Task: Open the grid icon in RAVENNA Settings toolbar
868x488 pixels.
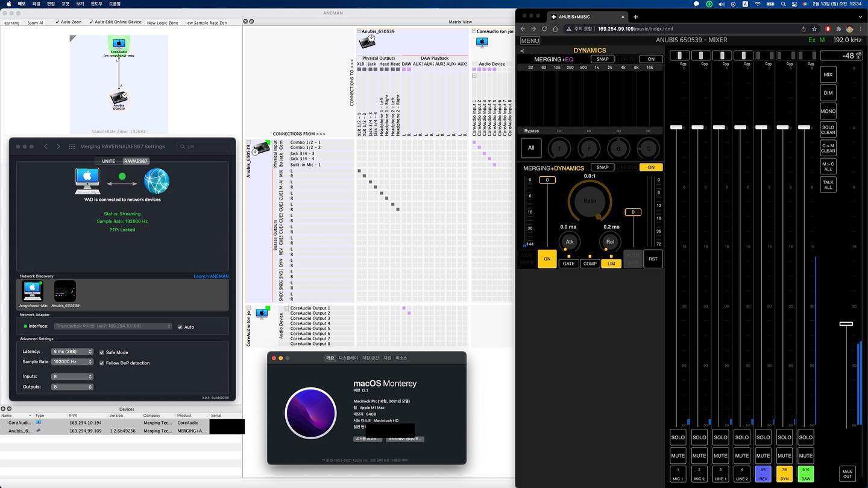Action: tap(72, 147)
